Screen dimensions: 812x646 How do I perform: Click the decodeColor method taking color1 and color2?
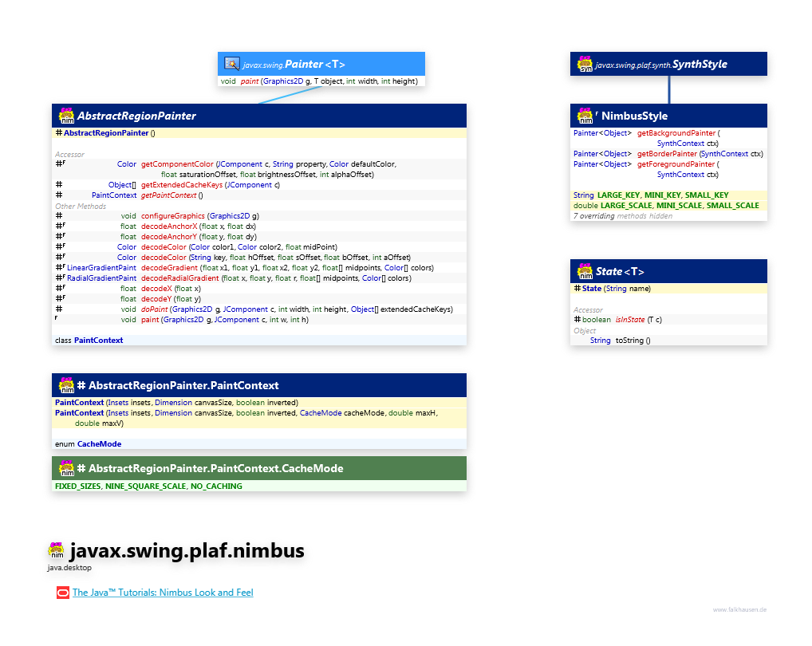(x=164, y=247)
